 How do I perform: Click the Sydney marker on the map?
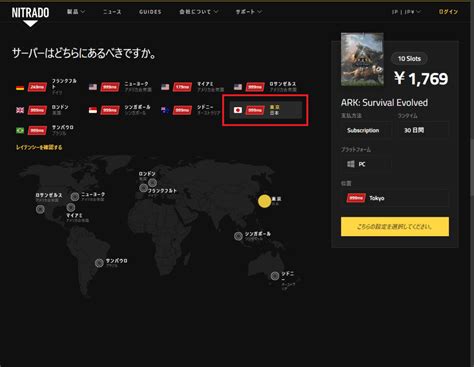click(275, 276)
